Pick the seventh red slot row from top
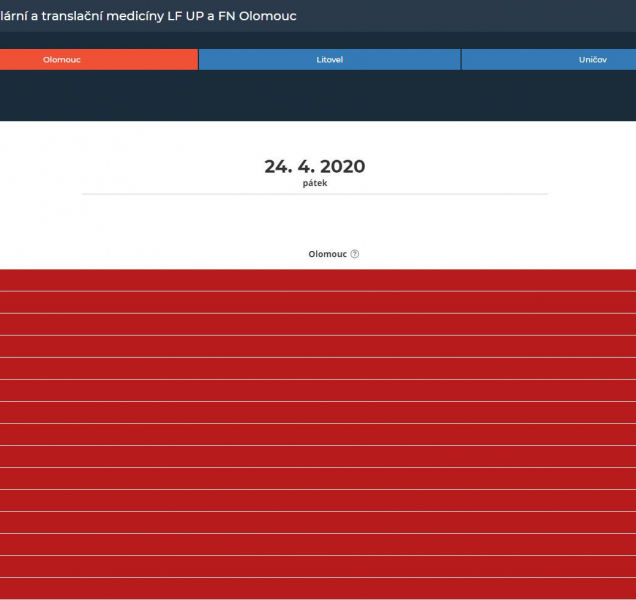Image resolution: width=636 pixels, height=600 pixels. pyautogui.click(x=318, y=412)
